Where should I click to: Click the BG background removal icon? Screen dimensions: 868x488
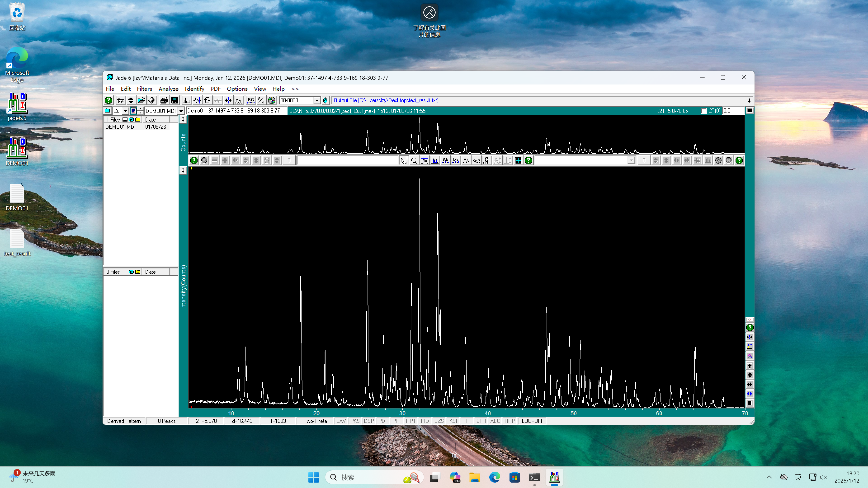tap(251, 100)
